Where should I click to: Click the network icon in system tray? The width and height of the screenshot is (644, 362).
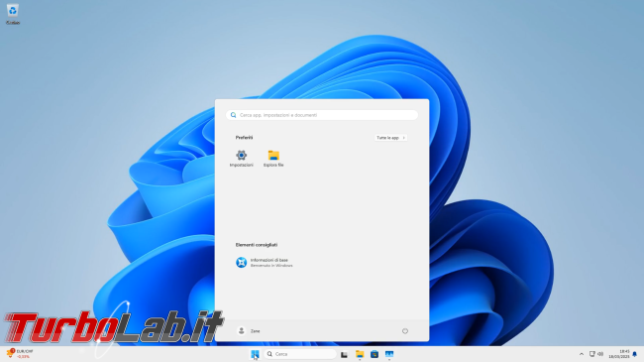592,354
